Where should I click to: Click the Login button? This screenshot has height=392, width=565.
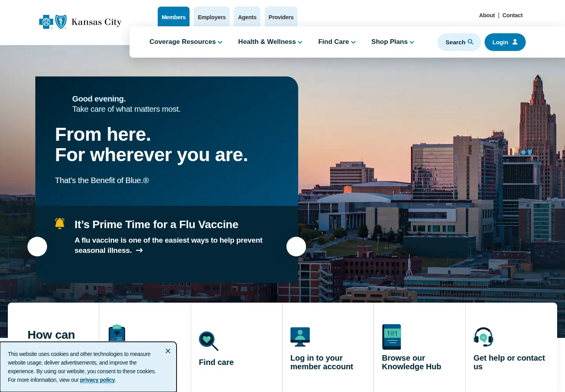pyautogui.click(x=505, y=42)
